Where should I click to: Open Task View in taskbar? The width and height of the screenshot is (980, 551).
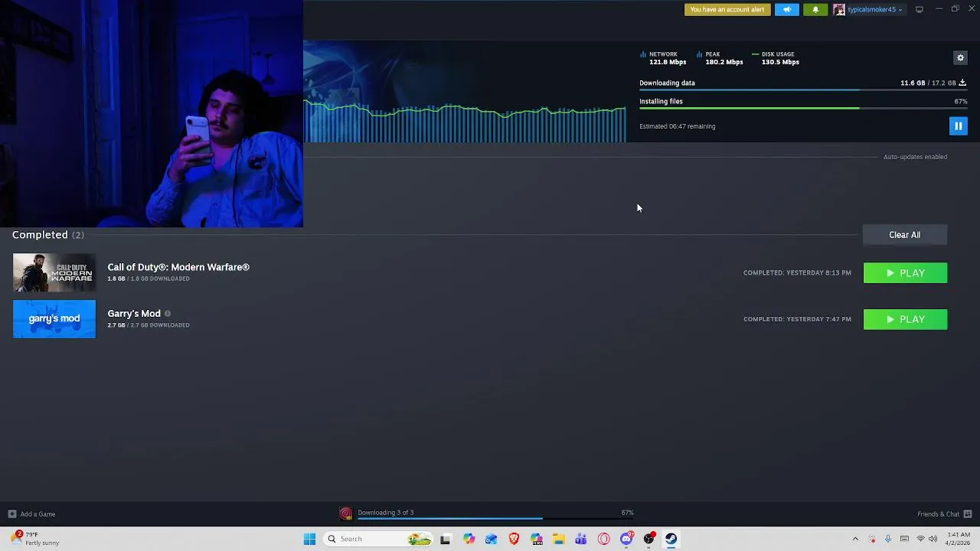(x=445, y=539)
